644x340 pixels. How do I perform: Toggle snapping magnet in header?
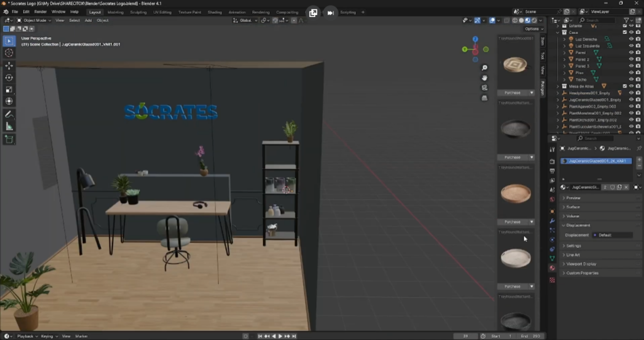pos(275,20)
